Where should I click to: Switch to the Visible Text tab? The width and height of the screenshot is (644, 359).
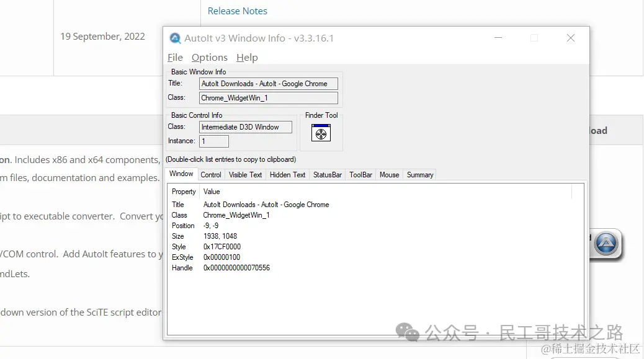tap(245, 175)
